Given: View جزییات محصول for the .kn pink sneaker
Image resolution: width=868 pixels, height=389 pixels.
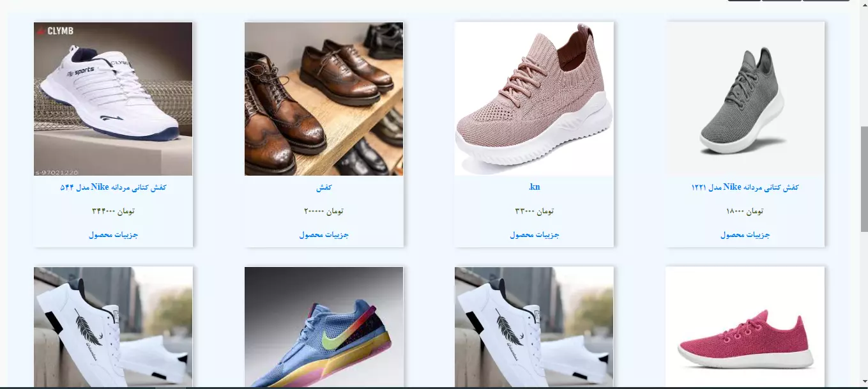Looking at the screenshot, I should [534, 234].
